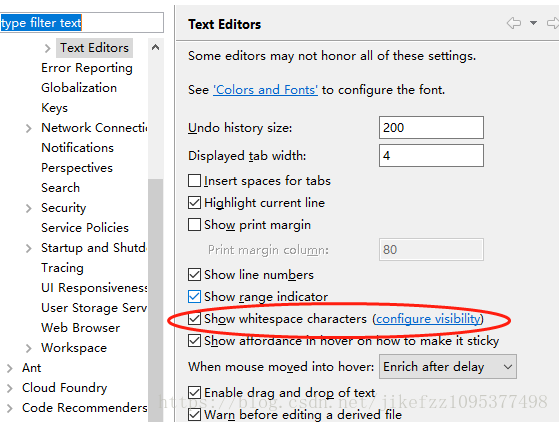Expand the Text Editors tree node
559x422 pixels.
pos(47,48)
